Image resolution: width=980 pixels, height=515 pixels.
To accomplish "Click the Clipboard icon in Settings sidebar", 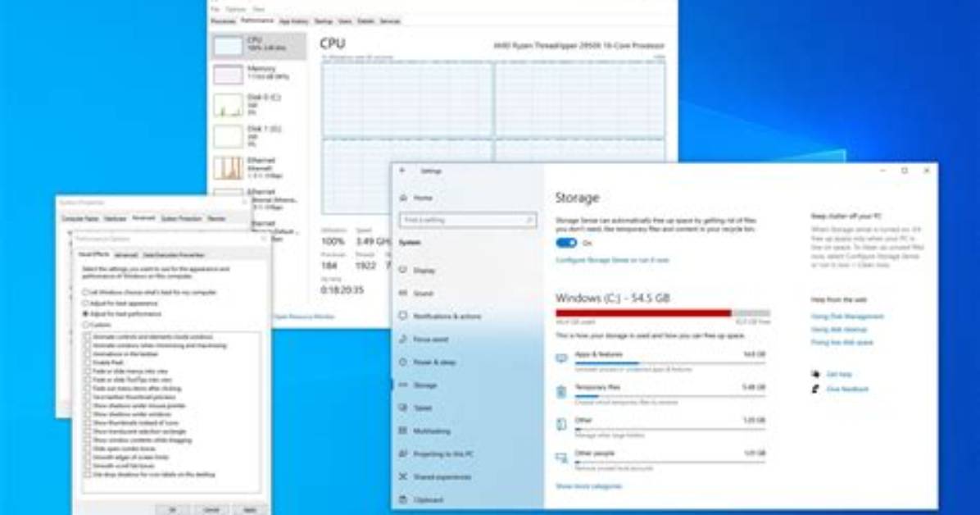I will click(403, 499).
